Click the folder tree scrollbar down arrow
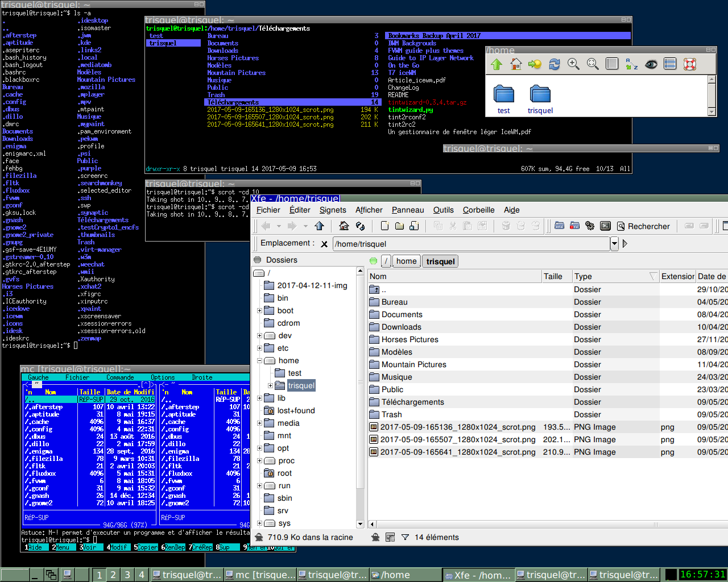728x582 pixels. pyautogui.click(x=360, y=524)
